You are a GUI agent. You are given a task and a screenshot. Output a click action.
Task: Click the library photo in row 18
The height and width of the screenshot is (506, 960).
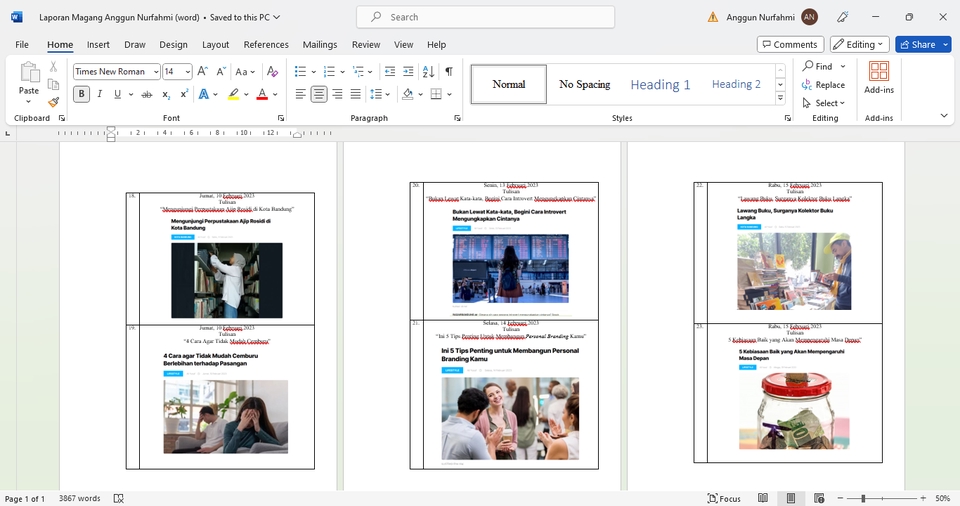pos(227,281)
